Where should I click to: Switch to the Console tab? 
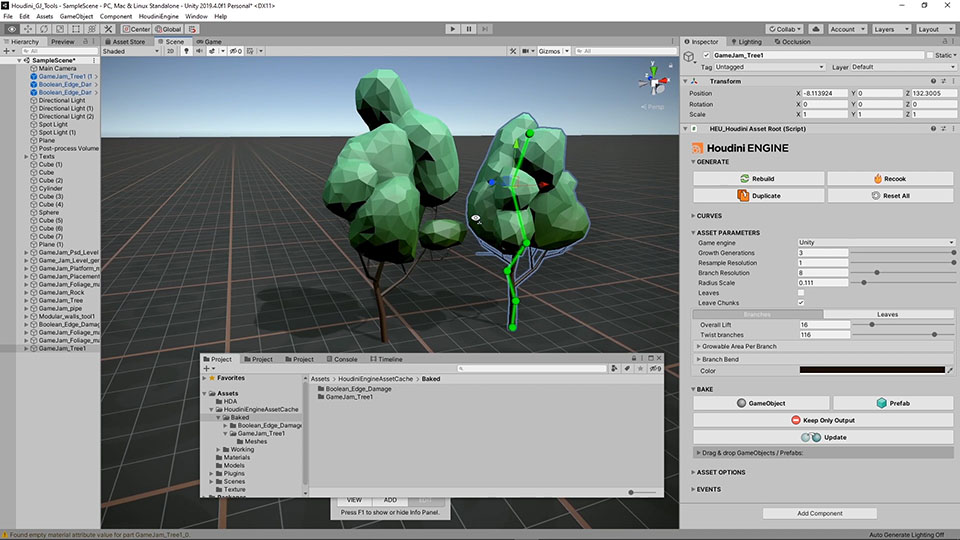(x=342, y=359)
